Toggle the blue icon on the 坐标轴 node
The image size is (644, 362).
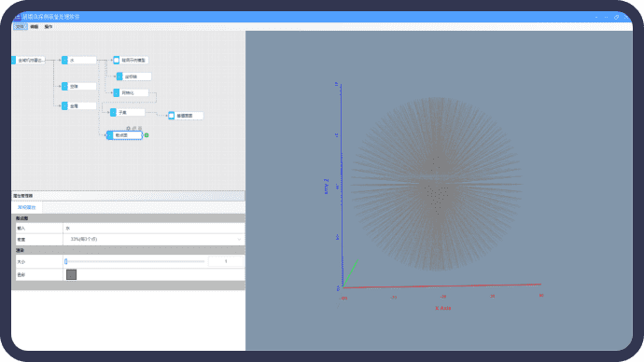pos(119,77)
